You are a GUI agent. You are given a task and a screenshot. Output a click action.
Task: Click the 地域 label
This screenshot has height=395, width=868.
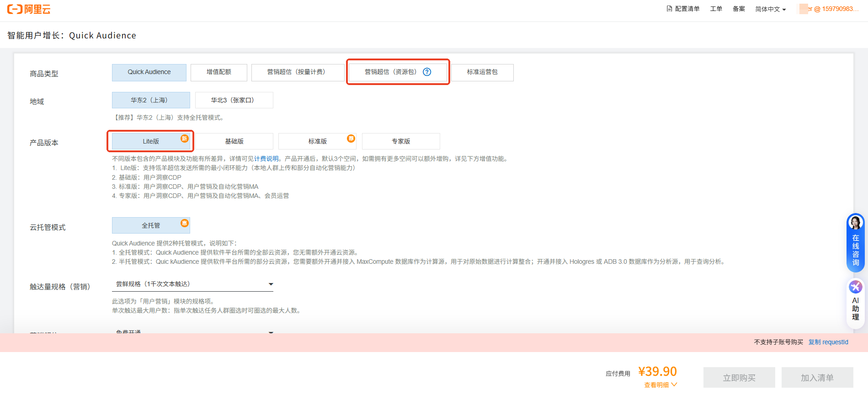(x=37, y=101)
